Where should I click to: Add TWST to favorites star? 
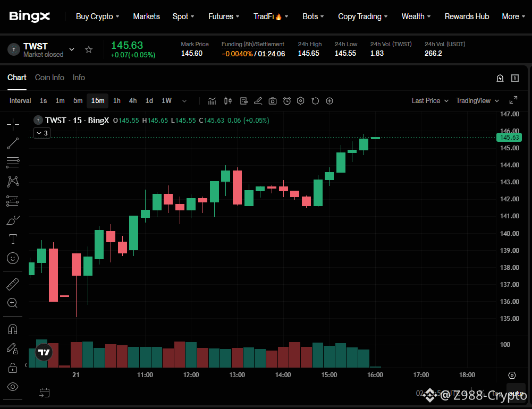click(89, 50)
